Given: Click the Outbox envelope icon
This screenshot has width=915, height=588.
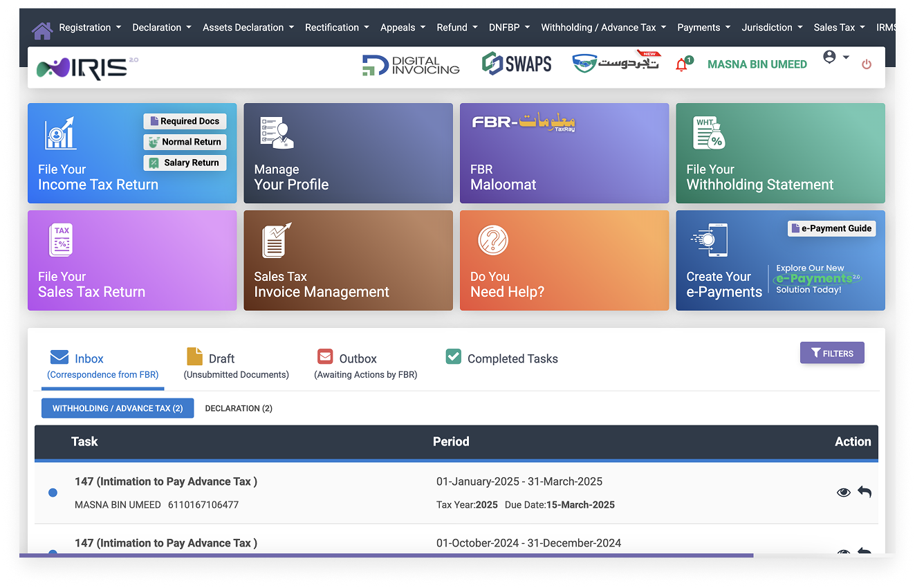Looking at the screenshot, I should click(x=325, y=357).
